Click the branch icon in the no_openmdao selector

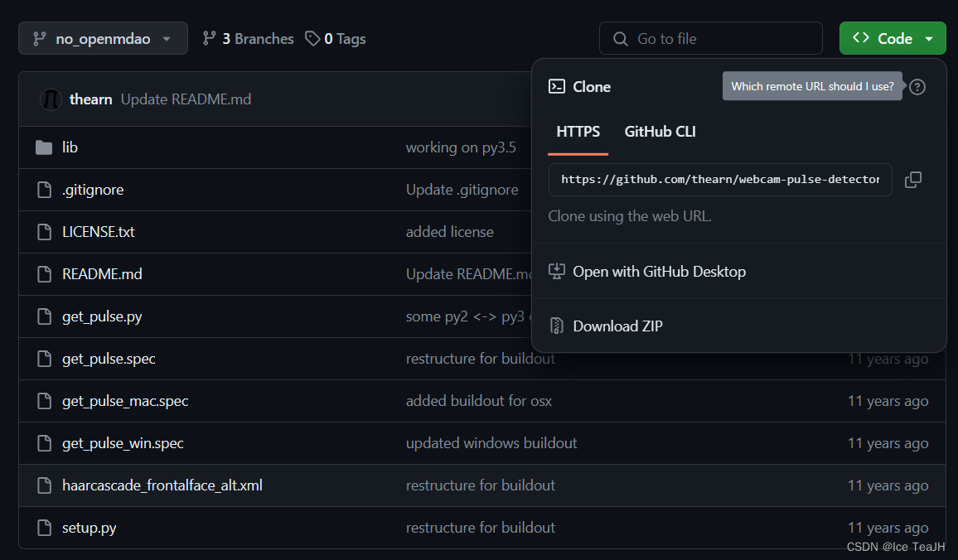40,38
